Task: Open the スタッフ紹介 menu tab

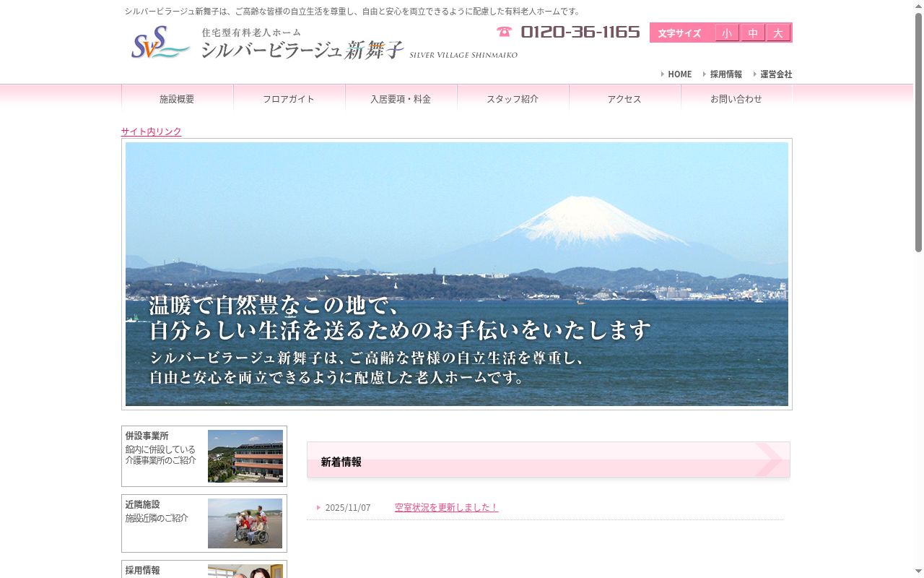Action: pos(513,99)
